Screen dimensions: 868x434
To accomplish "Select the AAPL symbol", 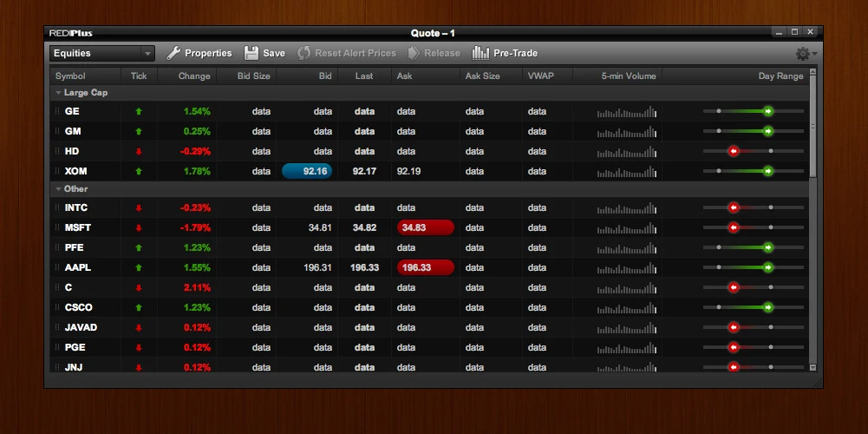I will 77,267.
